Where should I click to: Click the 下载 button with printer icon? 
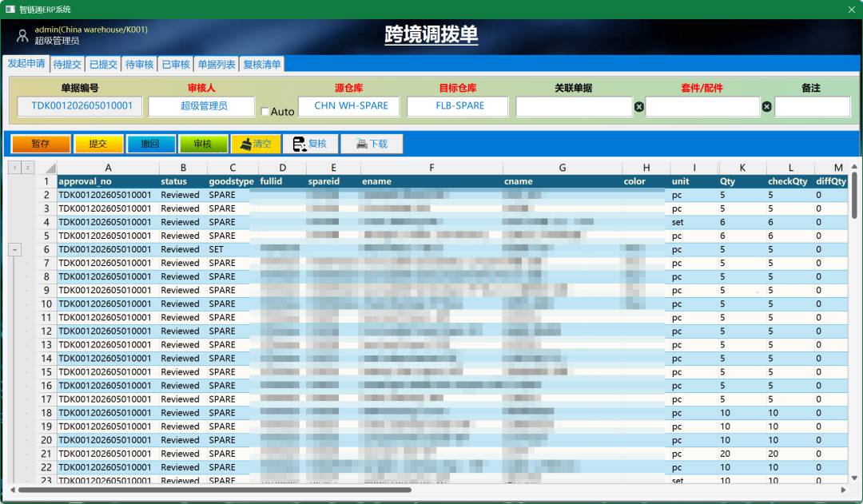coord(372,144)
